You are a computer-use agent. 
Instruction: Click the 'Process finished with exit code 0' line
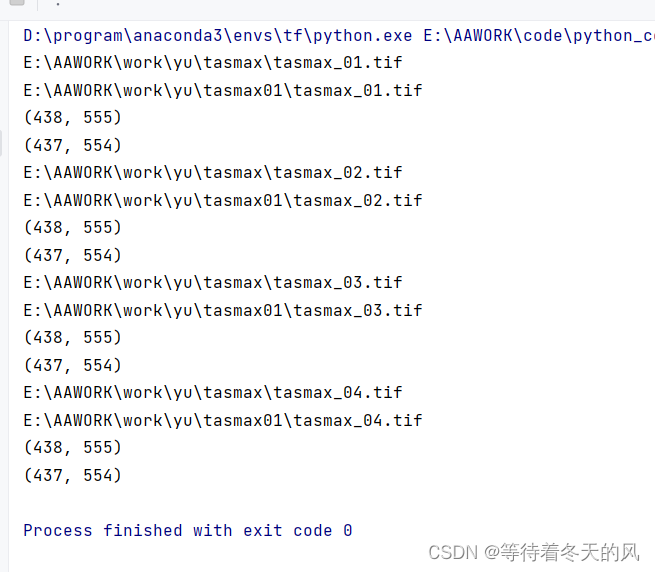tap(188, 531)
